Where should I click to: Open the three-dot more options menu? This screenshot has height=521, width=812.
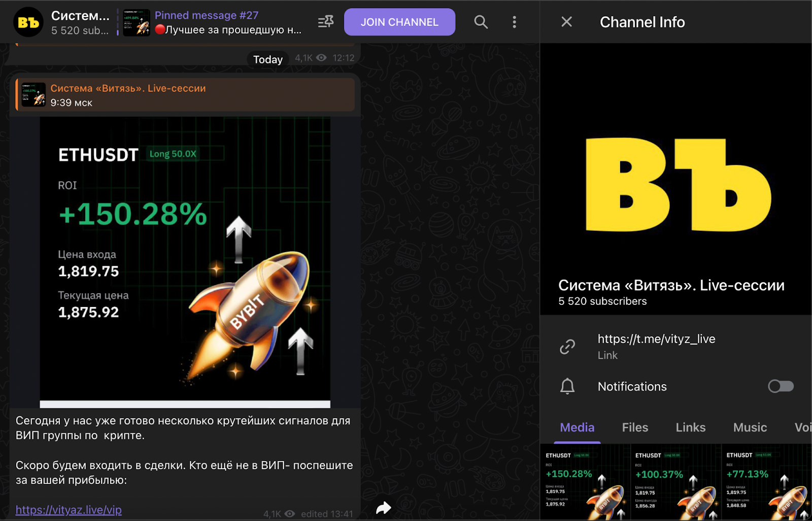pos(514,22)
